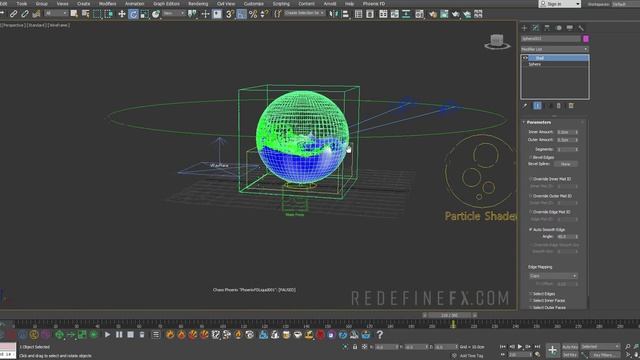Toggle Auto Smooth Edge checkbox
The image size is (640, 360).
(531, 230)
